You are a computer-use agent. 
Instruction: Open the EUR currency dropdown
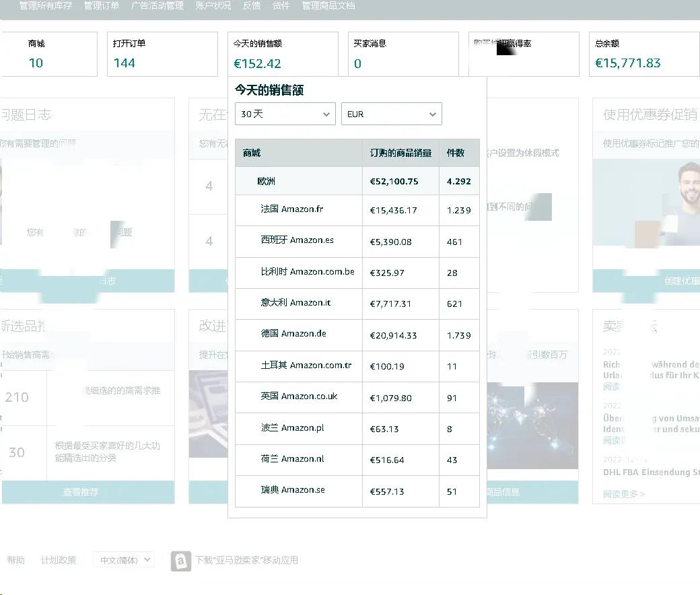[x=391, y=114]
